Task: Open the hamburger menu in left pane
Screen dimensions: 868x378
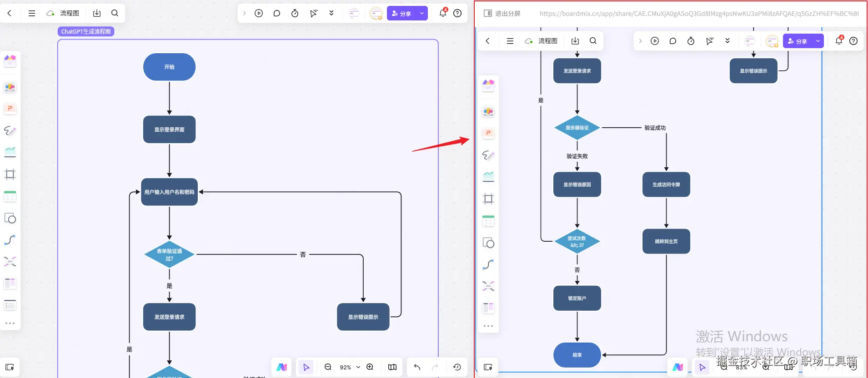Action: [32, 13]
